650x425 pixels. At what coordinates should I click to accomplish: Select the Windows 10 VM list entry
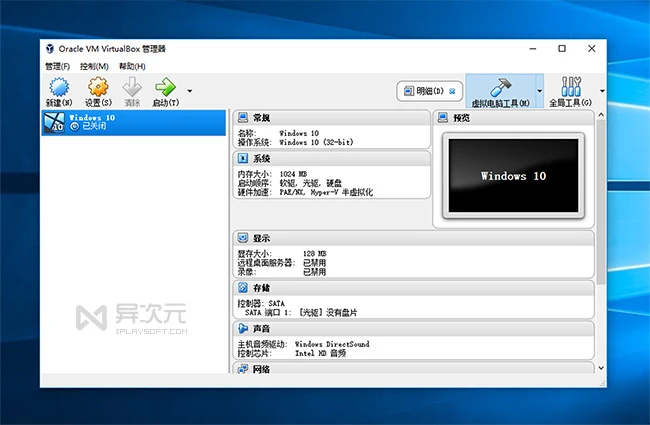134,123
